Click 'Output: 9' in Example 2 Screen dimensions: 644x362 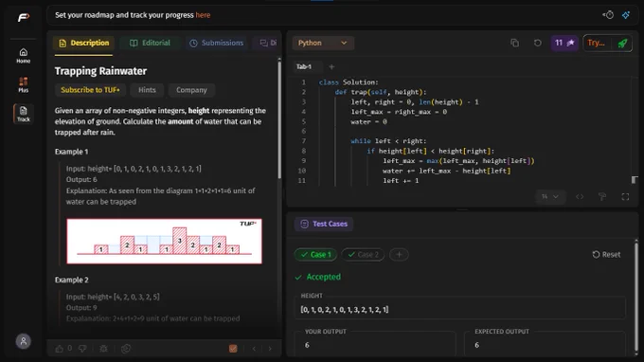point(81,308)
